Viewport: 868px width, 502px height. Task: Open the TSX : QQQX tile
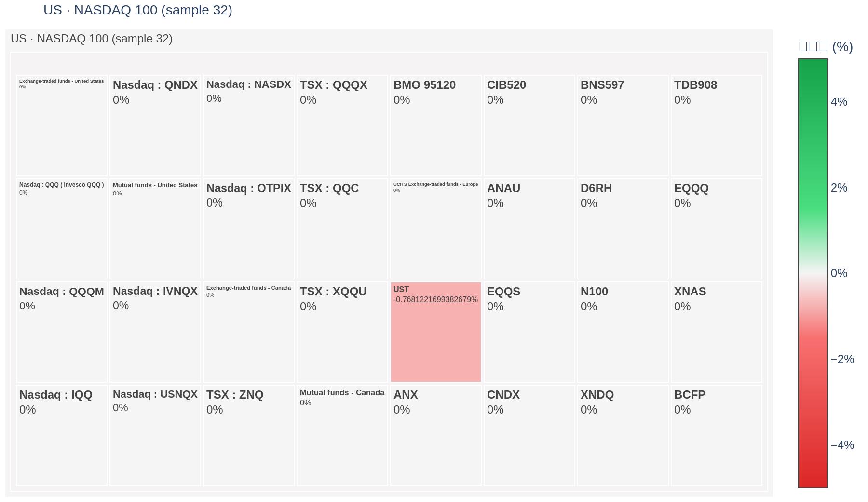click(x=342, y=125)
